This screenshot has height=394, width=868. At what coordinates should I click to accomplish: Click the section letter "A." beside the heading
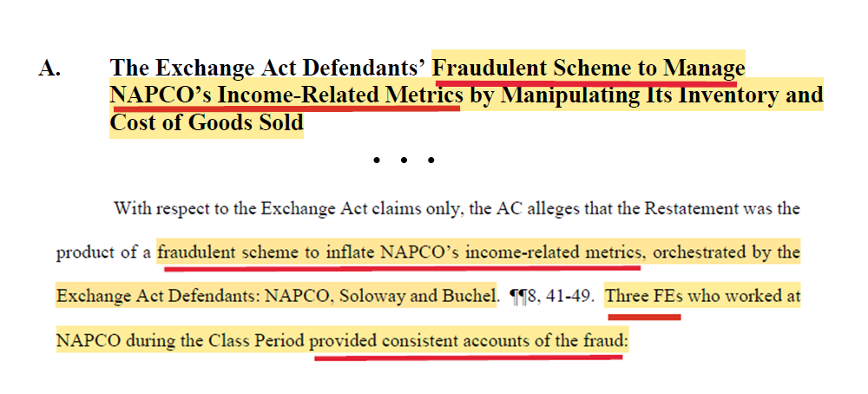click(x=49, y=69)
